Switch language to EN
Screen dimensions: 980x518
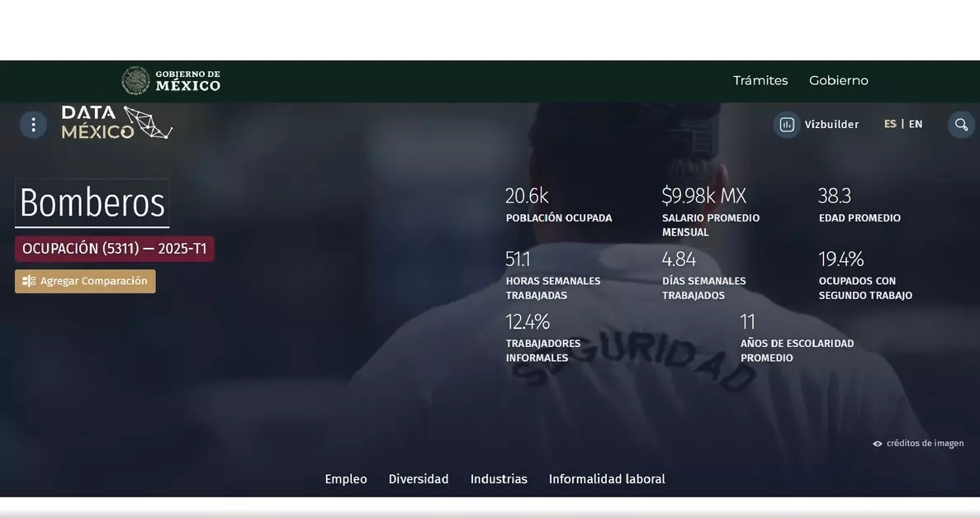(x=916, y=124)
